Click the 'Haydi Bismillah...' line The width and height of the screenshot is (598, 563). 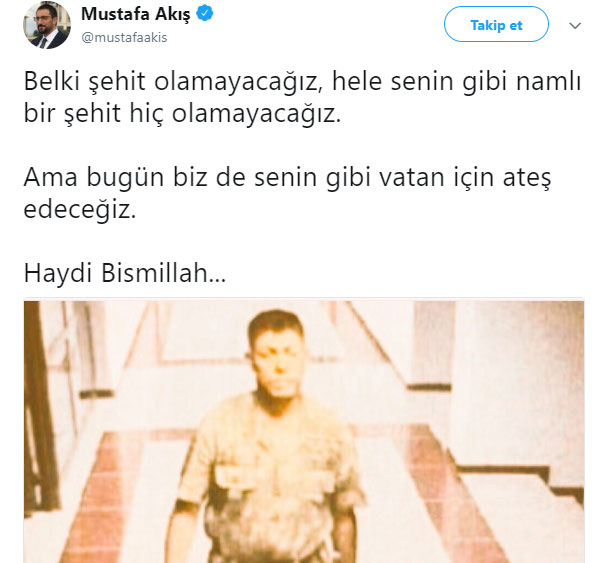125,273
